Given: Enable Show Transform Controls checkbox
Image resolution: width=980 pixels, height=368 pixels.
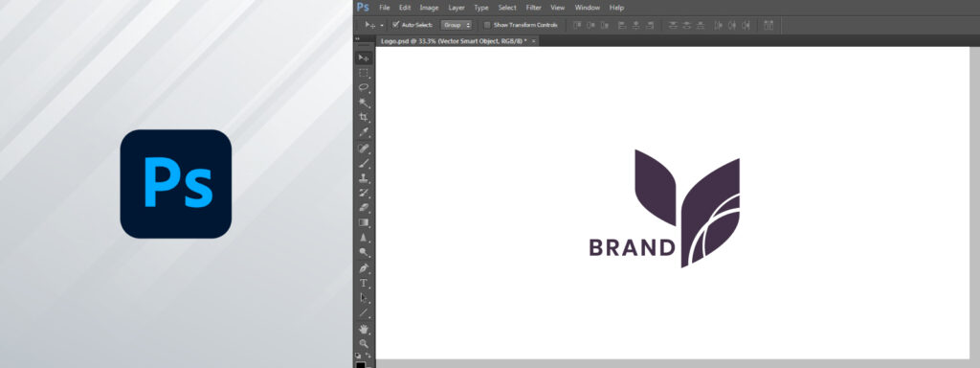Looking at the screenshot, I should pos(487,25).
